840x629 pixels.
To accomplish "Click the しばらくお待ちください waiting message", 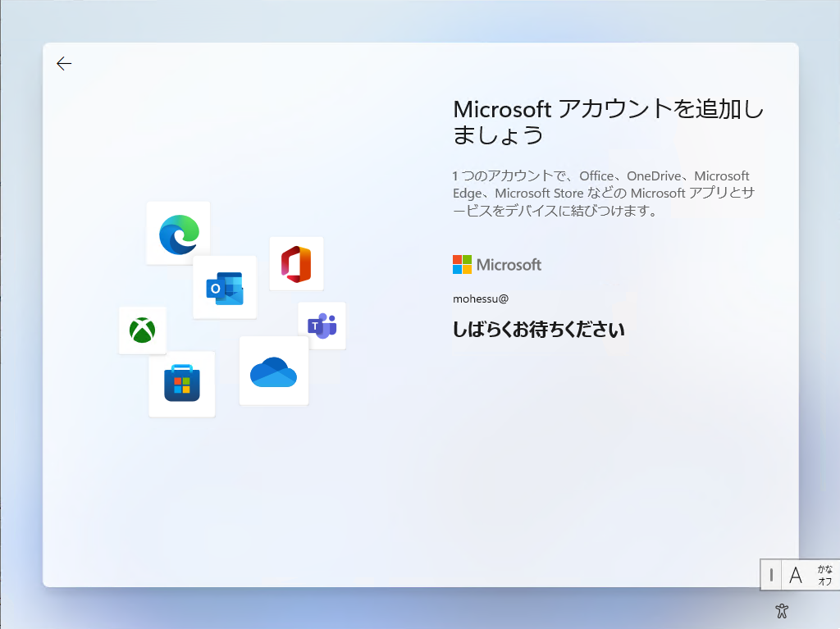I will 538,329.
